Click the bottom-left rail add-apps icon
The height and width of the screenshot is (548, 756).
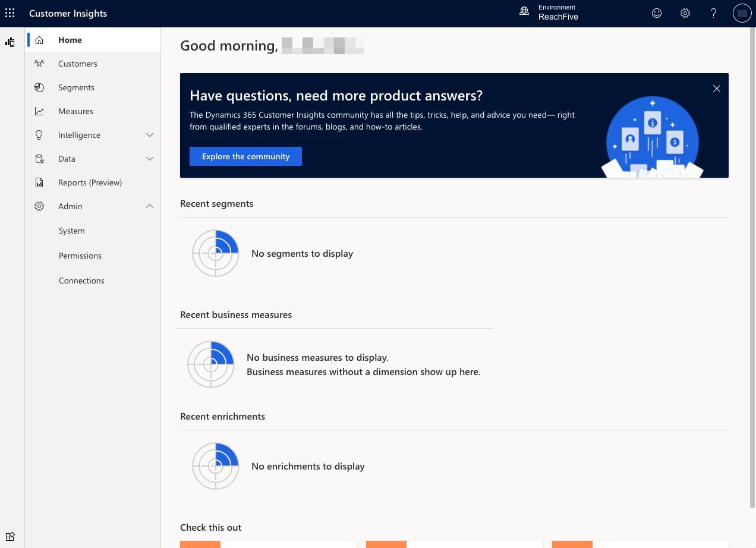point(10,536)
